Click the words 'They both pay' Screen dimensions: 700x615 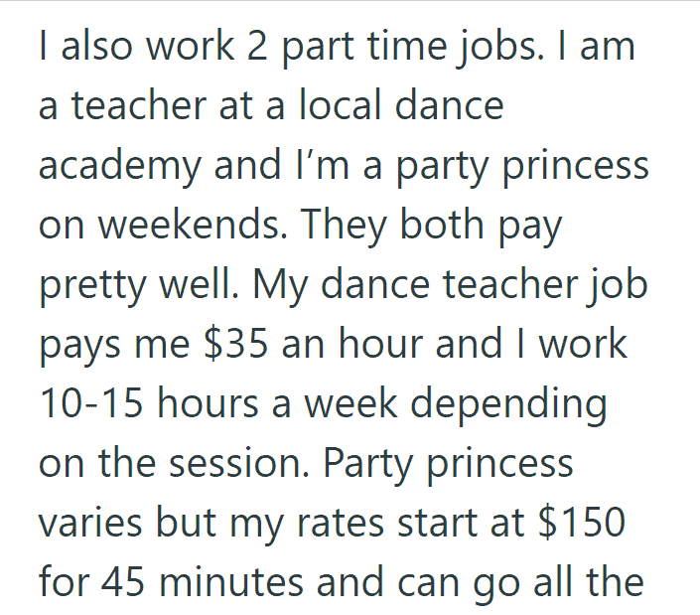click(431, 227)
